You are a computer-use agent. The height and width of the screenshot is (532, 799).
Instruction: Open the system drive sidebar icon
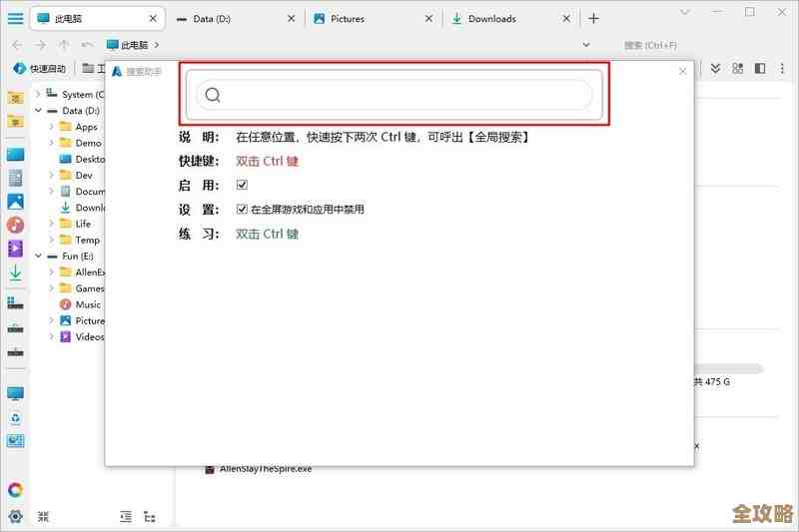(x=15, y=302)
